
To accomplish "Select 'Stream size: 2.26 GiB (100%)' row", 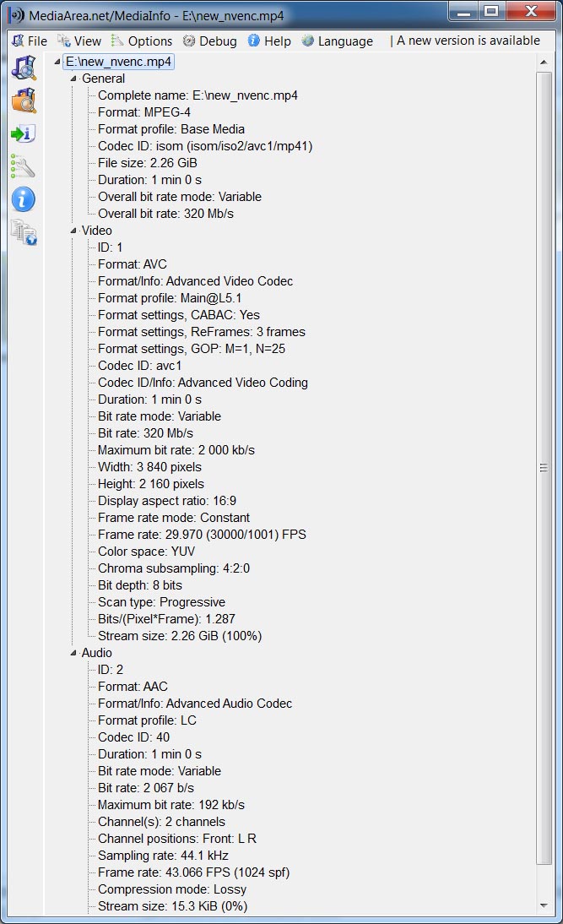I will coord(180,636).
